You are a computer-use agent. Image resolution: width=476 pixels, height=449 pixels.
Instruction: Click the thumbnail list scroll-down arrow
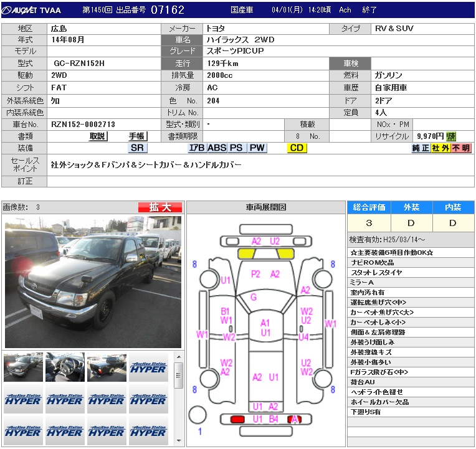(178, 440)
